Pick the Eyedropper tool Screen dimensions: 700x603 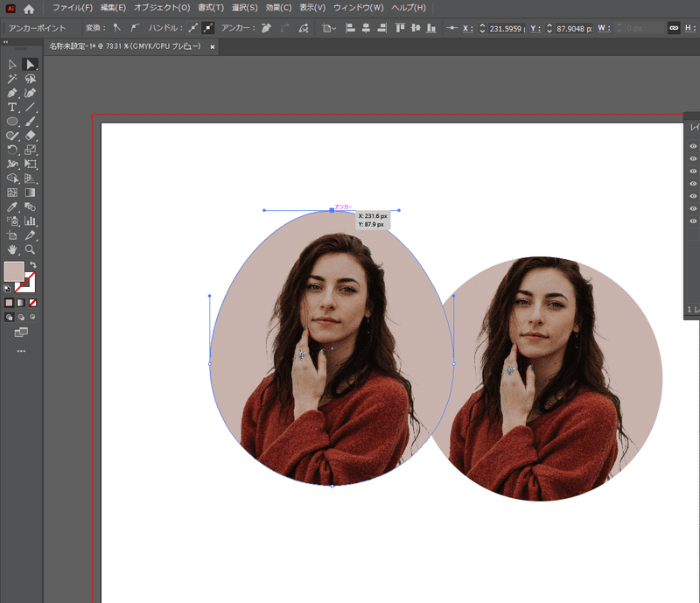(x=12, y=207)
